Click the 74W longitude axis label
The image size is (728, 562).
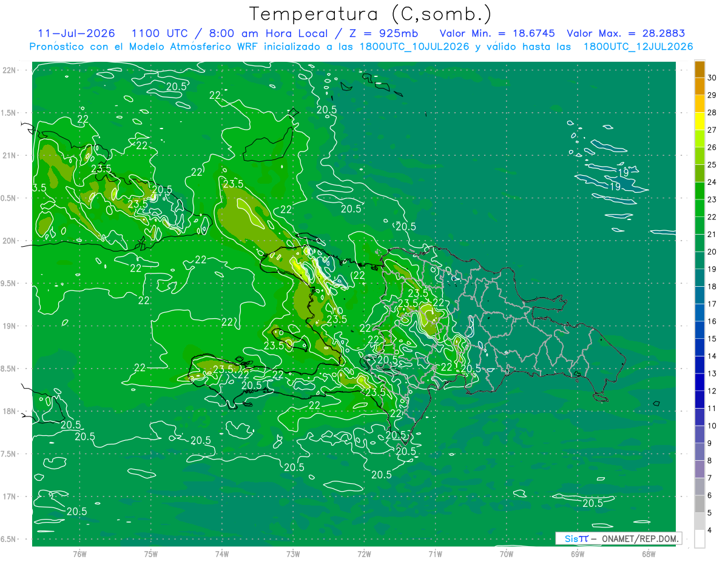point(222,553)
